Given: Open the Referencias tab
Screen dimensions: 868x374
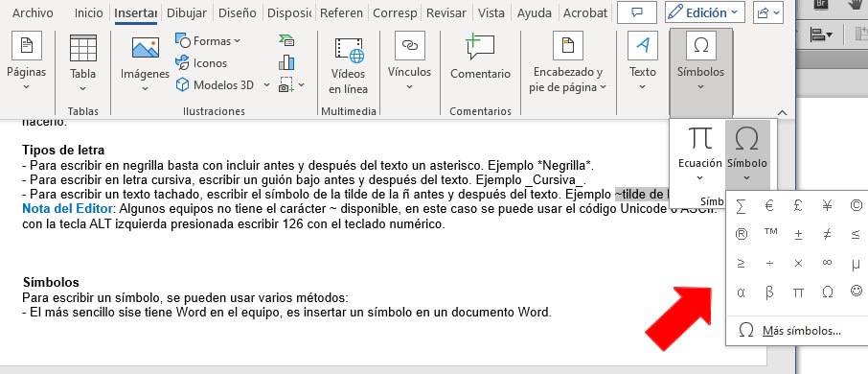Looking at the screenshot, I should click(x=342, y=12).
